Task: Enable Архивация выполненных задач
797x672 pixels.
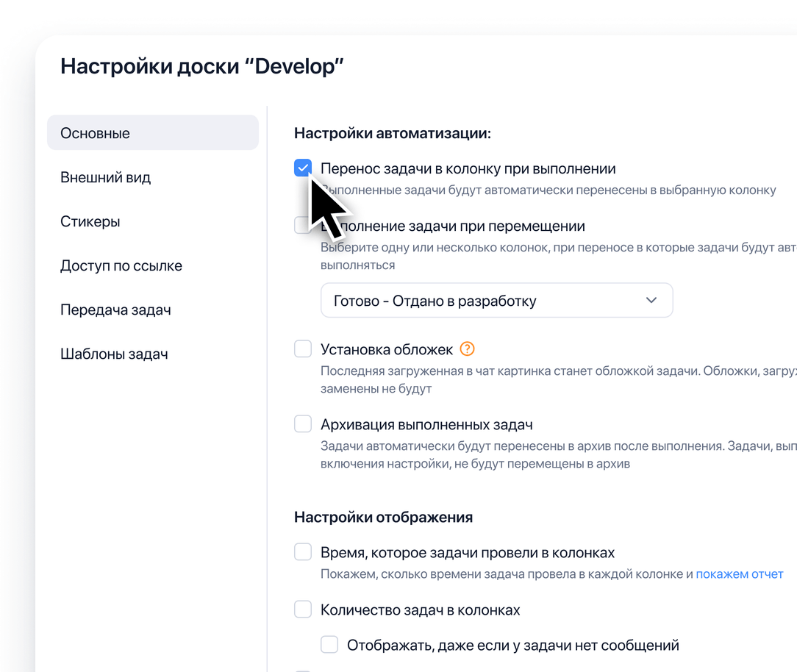Action: click(x=303, y=423)
